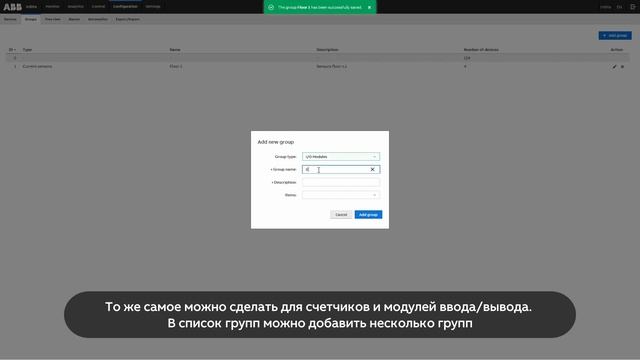Open the EN language selector
The image size is (640, 360).
pyautogui.click(x=619, y=7)
